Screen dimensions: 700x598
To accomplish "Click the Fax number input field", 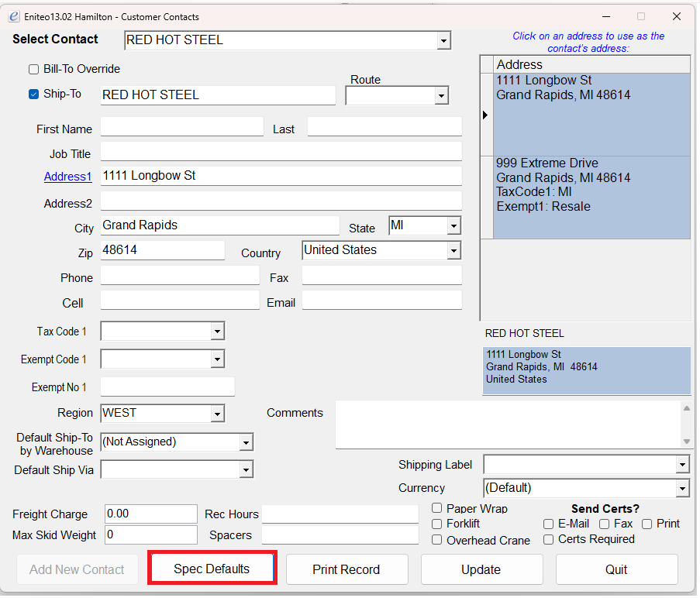I will point(381,276).
